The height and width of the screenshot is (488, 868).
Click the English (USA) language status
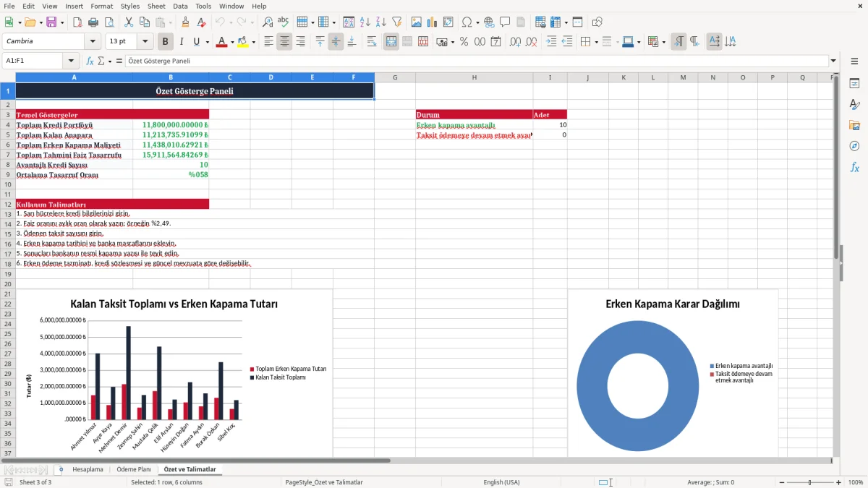point(501,482)
